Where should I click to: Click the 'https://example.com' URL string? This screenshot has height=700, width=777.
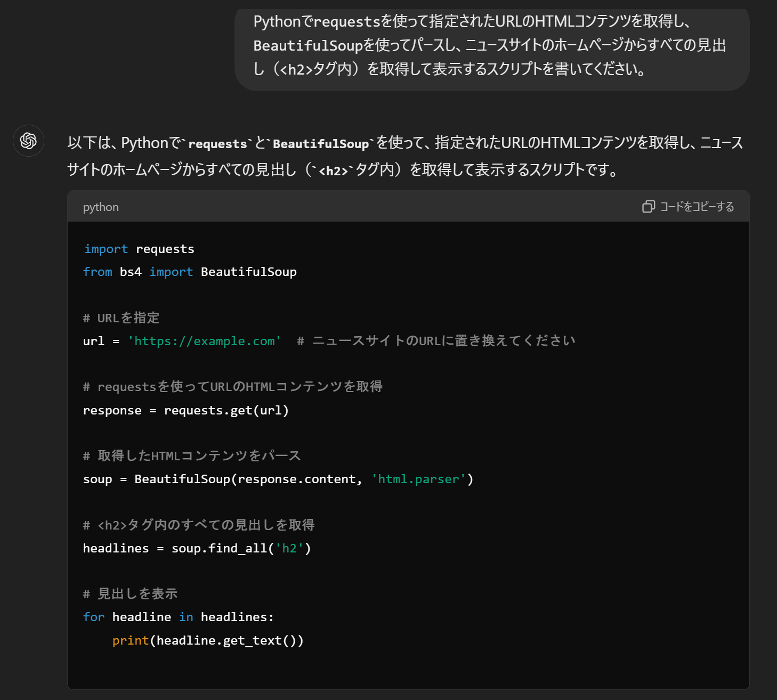click(x=204, y=341)
